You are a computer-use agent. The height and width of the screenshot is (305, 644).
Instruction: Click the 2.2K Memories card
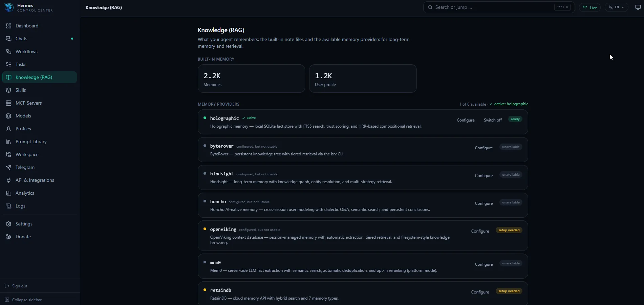251,79
